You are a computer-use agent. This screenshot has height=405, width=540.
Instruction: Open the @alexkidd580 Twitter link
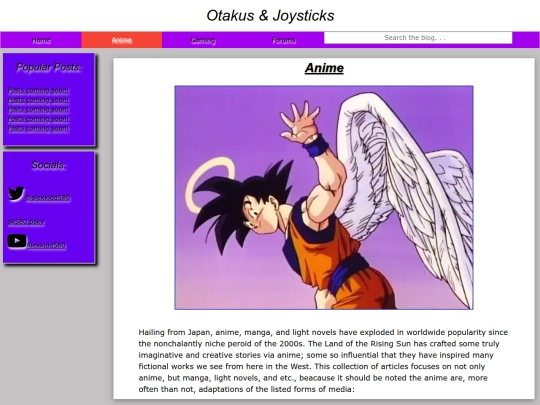(x=48, y=198)
